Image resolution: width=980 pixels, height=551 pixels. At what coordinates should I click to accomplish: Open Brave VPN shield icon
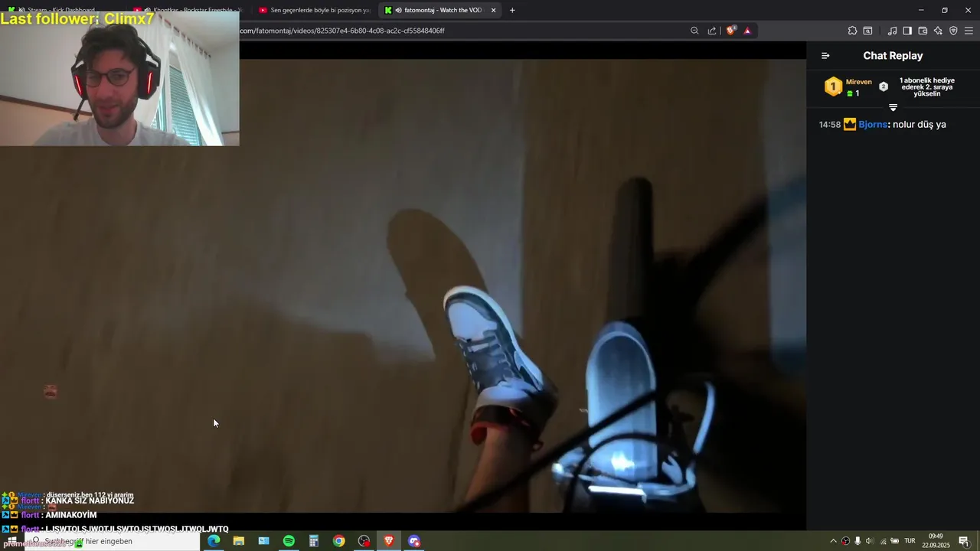(953, 31)
